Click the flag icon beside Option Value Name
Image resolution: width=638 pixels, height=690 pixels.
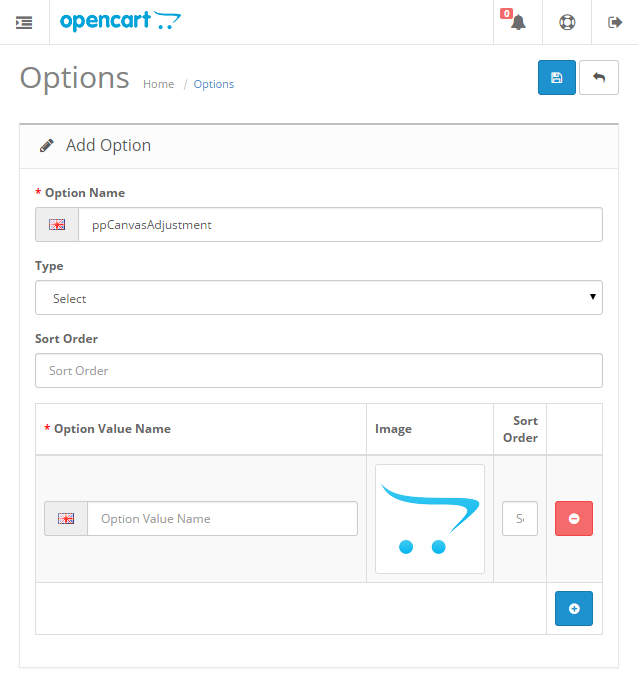66,518
